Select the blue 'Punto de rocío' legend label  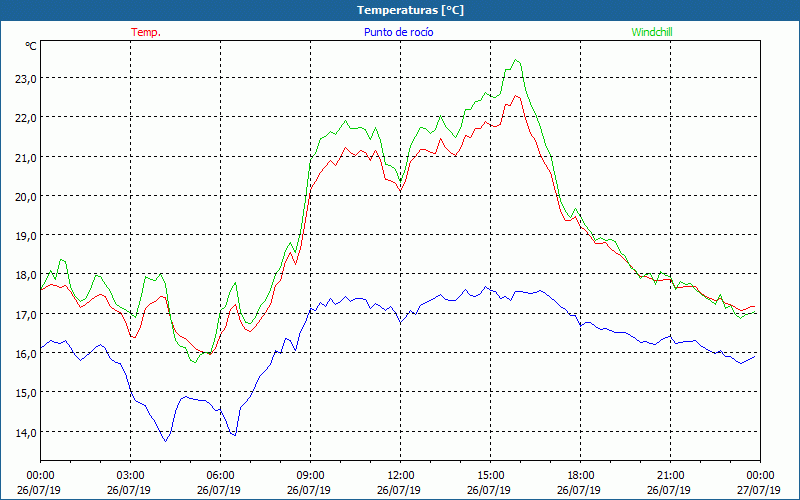click(x=398, y=32)
